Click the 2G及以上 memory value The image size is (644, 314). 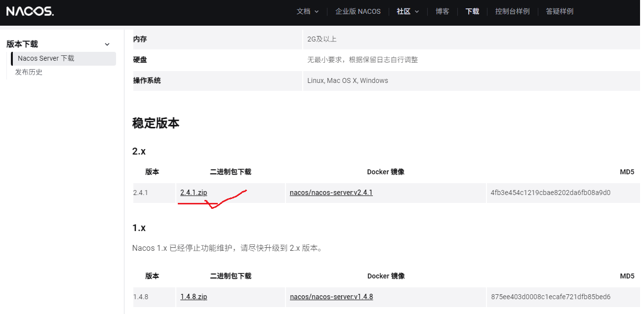pos(322,39)
